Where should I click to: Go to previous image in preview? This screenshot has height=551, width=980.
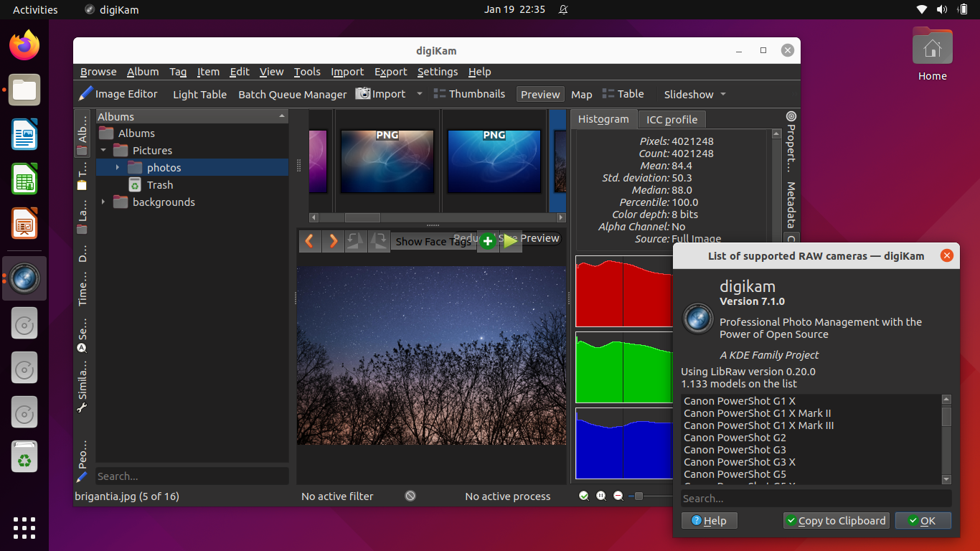click(x=310, y=241)
